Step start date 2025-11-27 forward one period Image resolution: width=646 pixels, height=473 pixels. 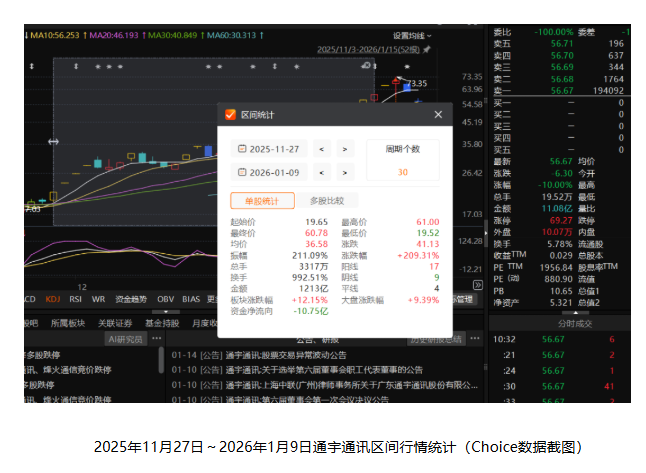coord(344,149)
